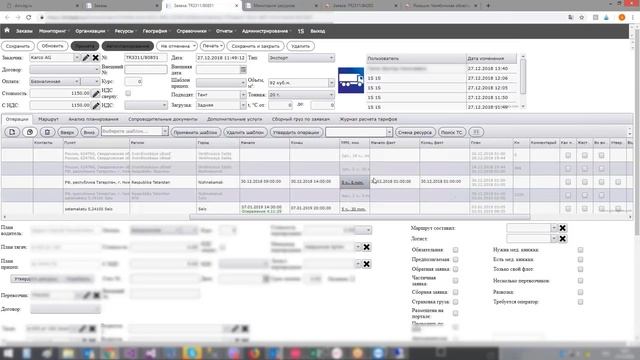This screenshot has height=360, width=640.
Task: Click operations table horizontal scrollbar
Action: pos(359,217)
